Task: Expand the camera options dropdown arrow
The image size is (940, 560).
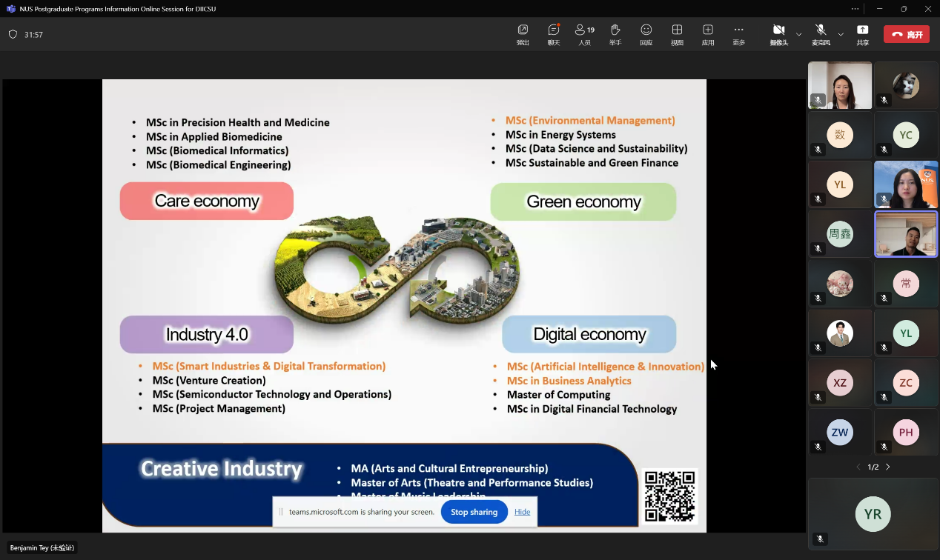Action: pos(798,34)
